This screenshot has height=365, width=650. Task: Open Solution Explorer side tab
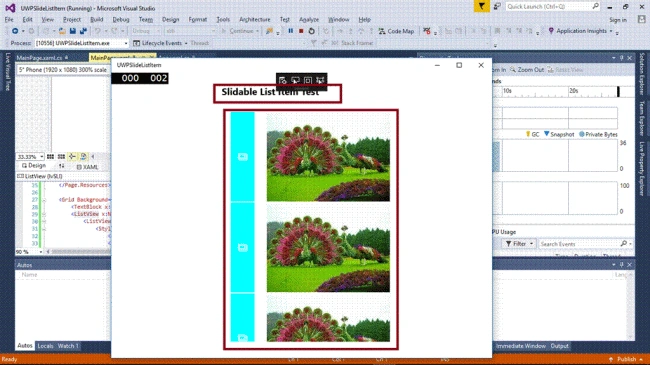(642, 74)
